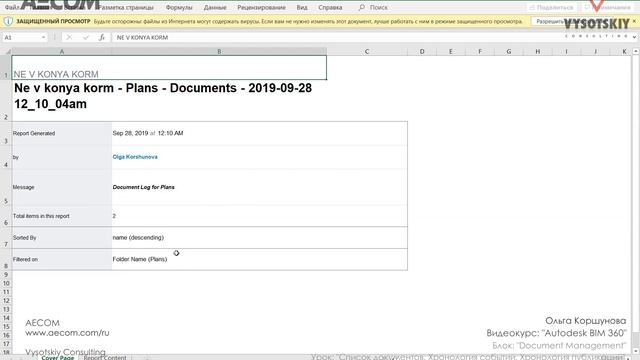This screenshot has height=360, width=640.
Task: Click the vertical scrollbar up arrow
Action: point(636,51)
